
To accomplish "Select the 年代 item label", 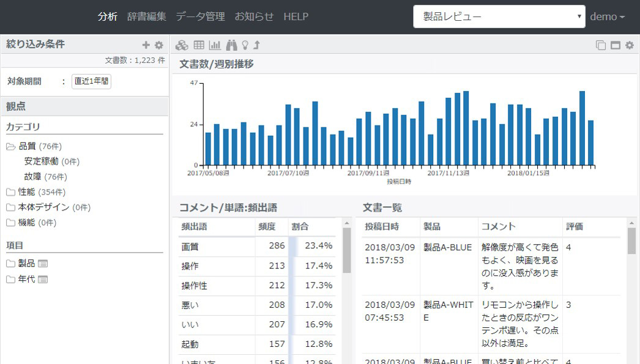I will tap(26, 279).
